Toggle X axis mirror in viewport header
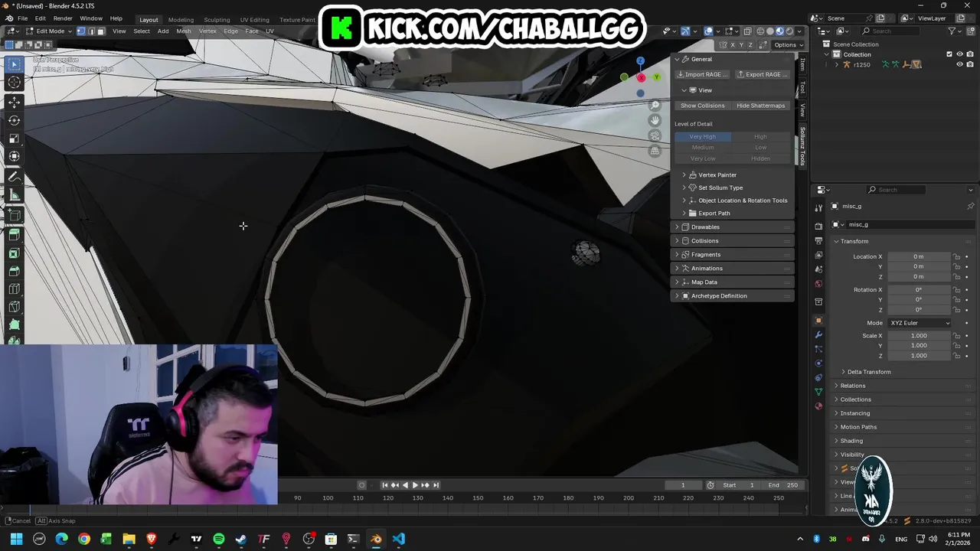The image size is (980, 551). click(x=732, y=45)
